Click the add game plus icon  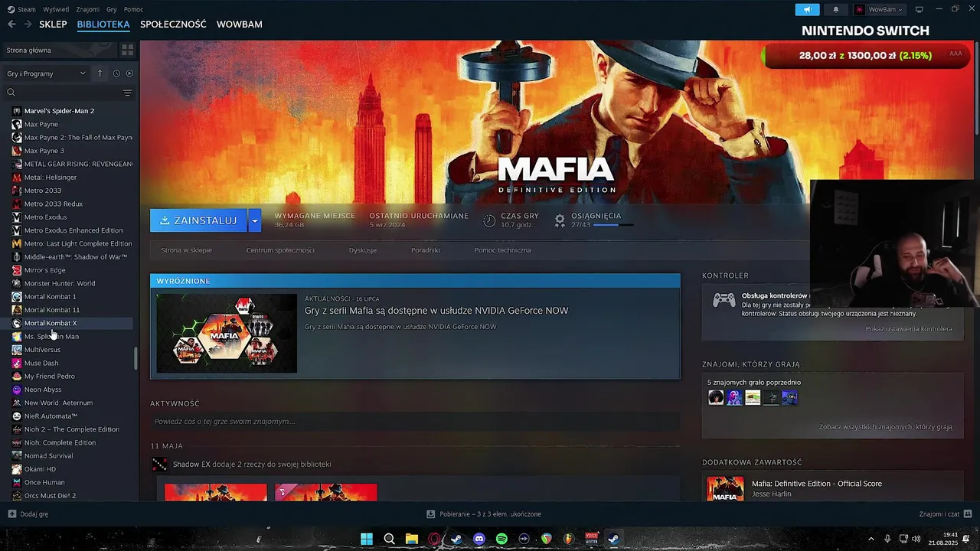tap(11, 514)
